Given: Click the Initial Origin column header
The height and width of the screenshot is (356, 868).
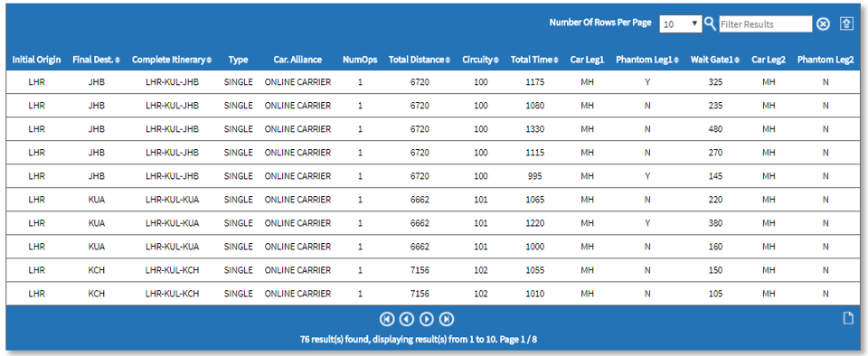Looking at the screenshot, I should 36,60.
